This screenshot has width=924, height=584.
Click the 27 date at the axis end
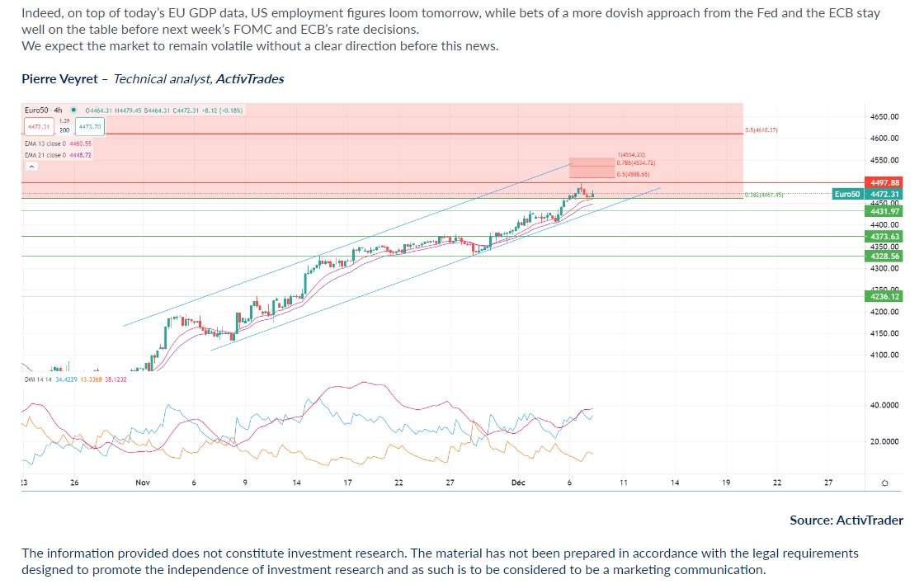pyautogui.click(x=828, y=483)
